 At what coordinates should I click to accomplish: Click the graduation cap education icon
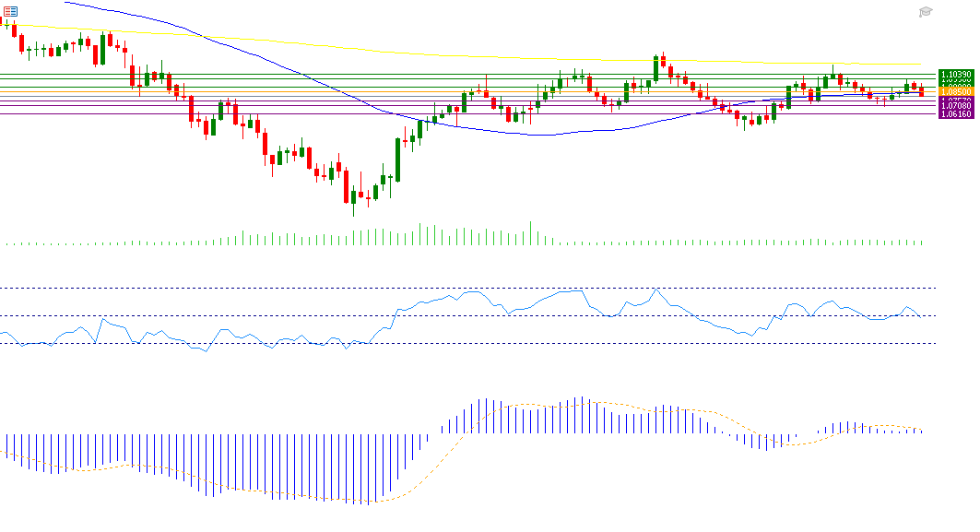point(926,12)
